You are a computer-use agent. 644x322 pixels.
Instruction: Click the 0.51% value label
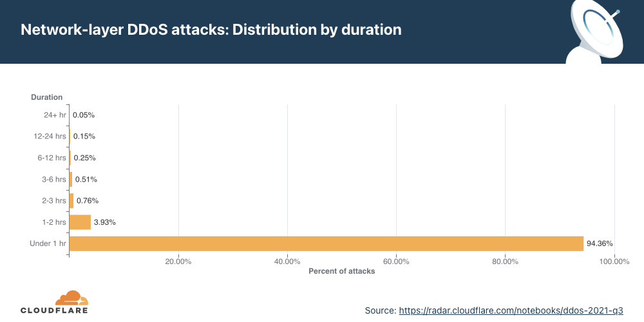pos(86,179)
